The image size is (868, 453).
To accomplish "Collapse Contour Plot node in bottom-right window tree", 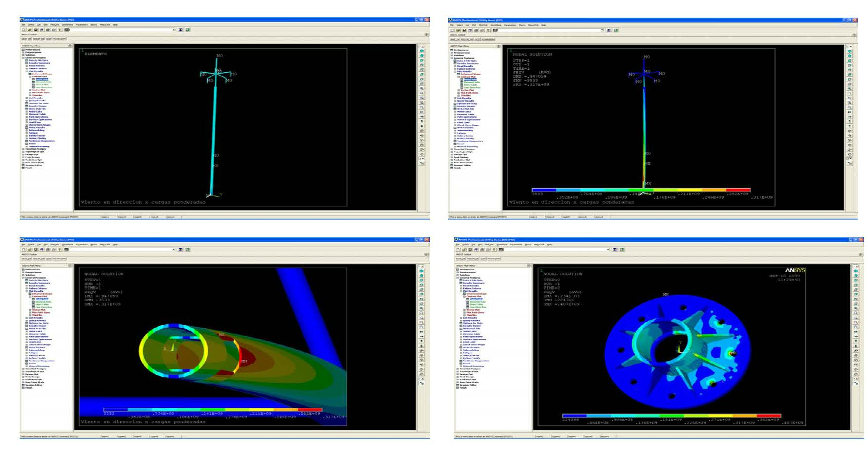I will click(x=464, y=296).
